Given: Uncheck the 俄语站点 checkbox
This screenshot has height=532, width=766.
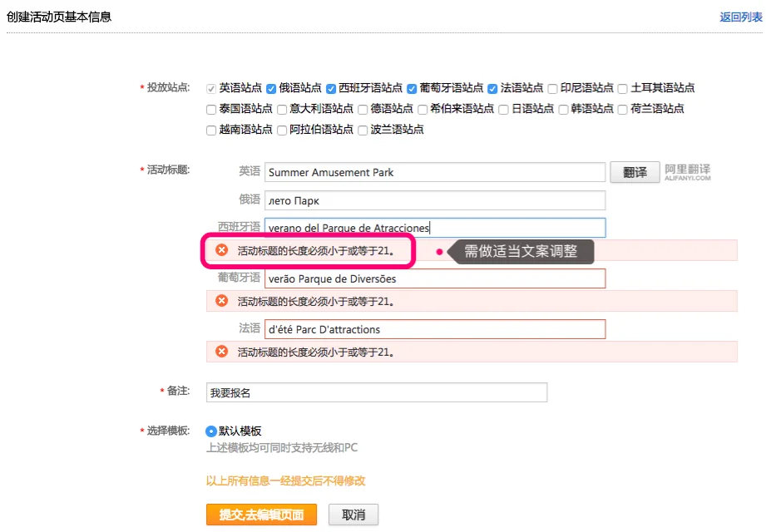Looking at the screenshot, I should tap(271, 89).
